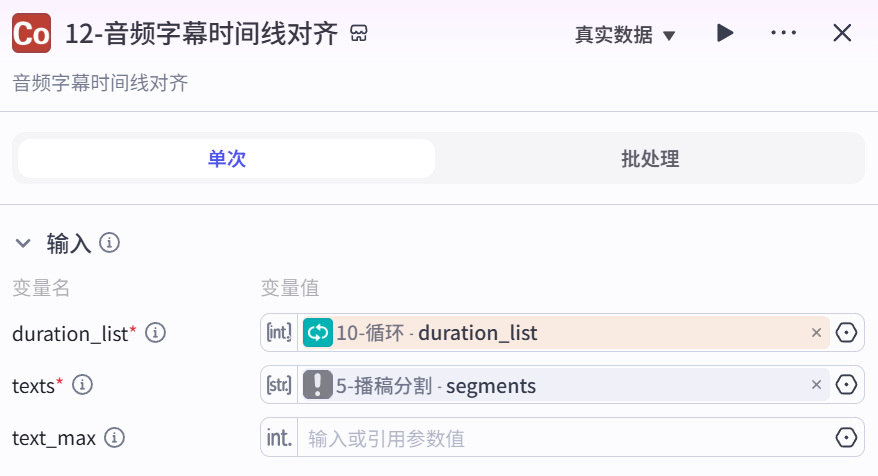Image resolution: width=878 pixels, height=476 pixels.
Task: Switch to the 批处理 tab
Action: click(650, 158)
